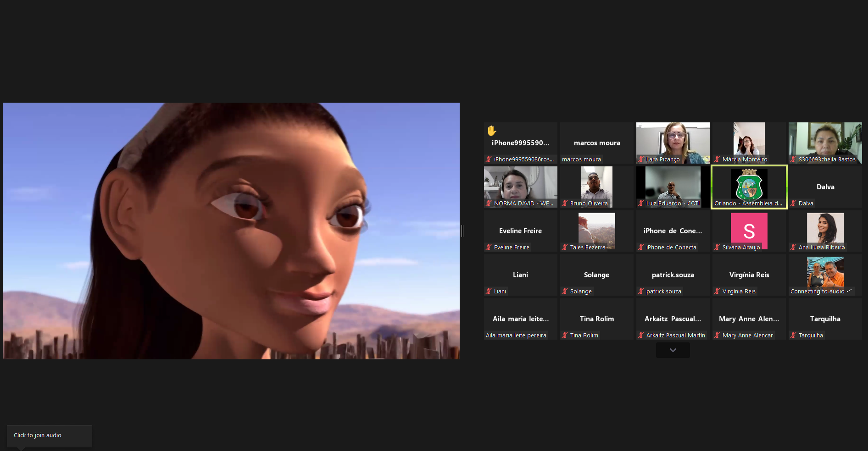The height and width of the screenshot is (451, 868).
Task: Click muted mic icon beside Lara Picanço
Action: pyautogui.click(x=641, y=159)
